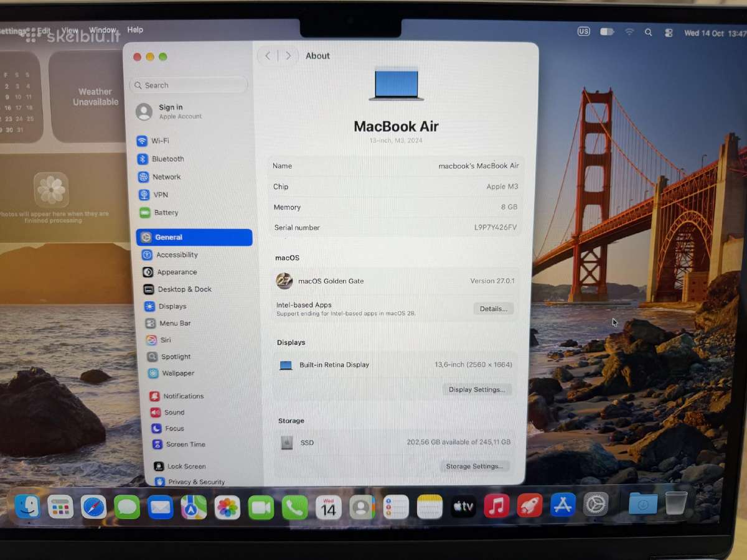This screenshot has width=747, height=560.
Task: Open Spotlight search magnifier in menu bar
Action: [649, 32]
